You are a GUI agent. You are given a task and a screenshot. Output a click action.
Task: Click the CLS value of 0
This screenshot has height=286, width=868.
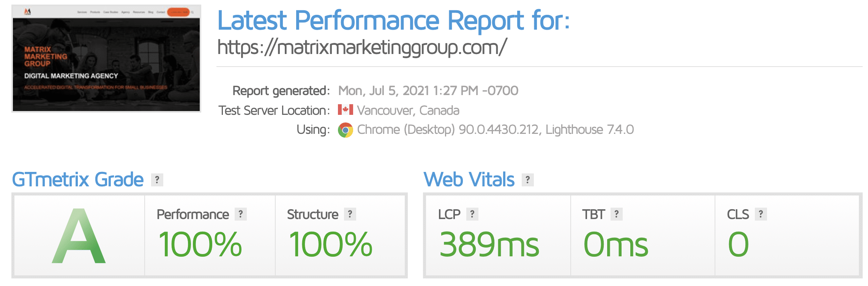pyautogui.click(x=739, y=245)
